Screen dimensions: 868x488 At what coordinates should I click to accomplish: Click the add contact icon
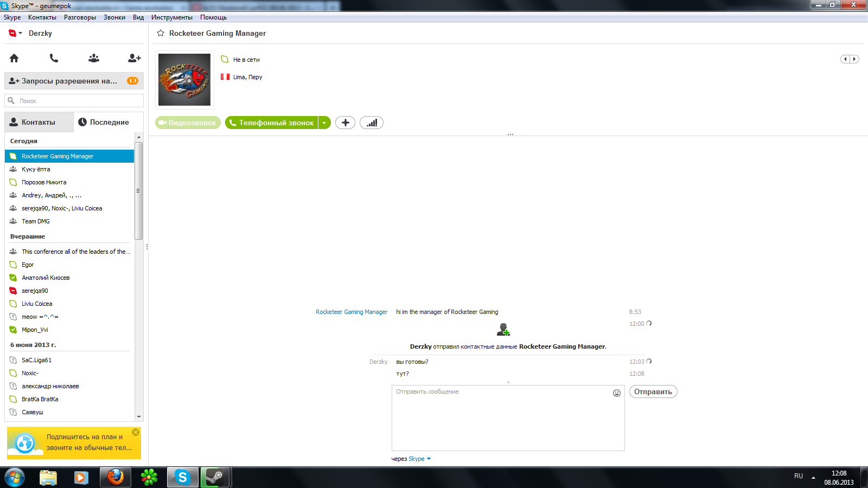point(134,58)
